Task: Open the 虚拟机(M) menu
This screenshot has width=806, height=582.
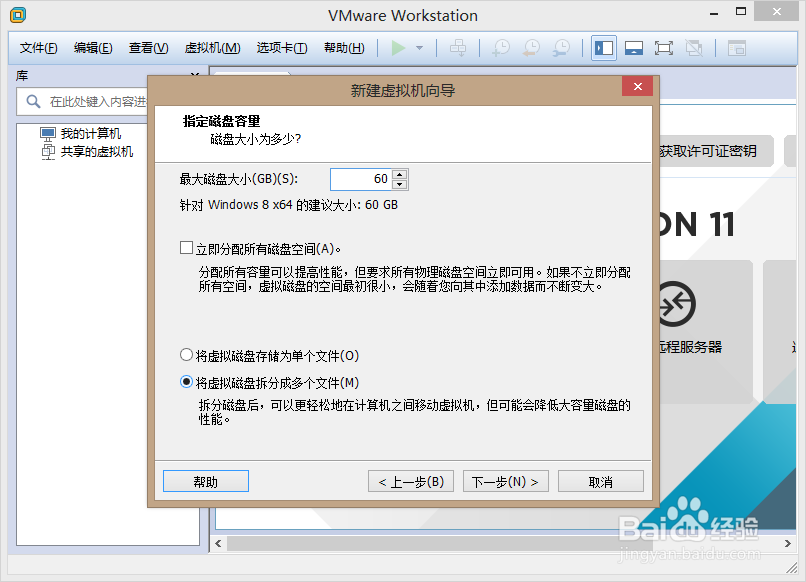Action: [x=212, y=48]
